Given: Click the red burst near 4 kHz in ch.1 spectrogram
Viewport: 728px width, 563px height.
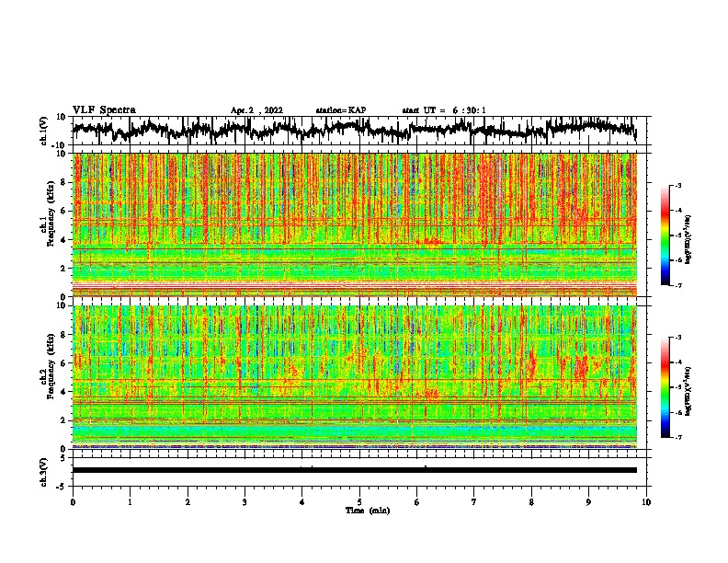Looking at the screenshot, I should click(x=430, y=242).
